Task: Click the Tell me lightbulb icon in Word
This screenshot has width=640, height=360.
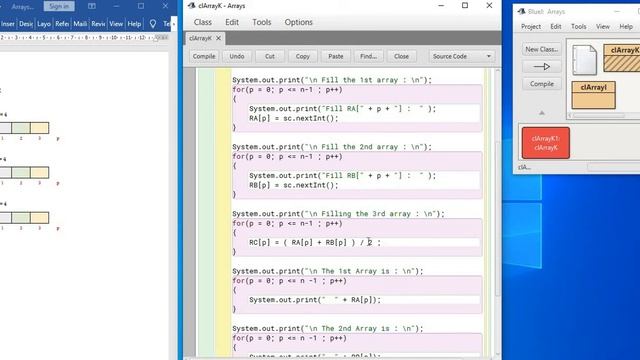Action: click(x=153, y=24)
